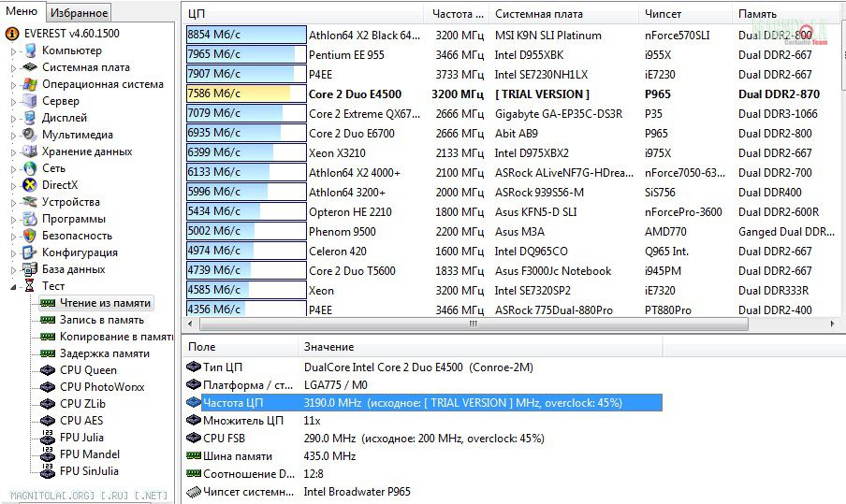Sort by the Чипсет column header

coord(687,14)
